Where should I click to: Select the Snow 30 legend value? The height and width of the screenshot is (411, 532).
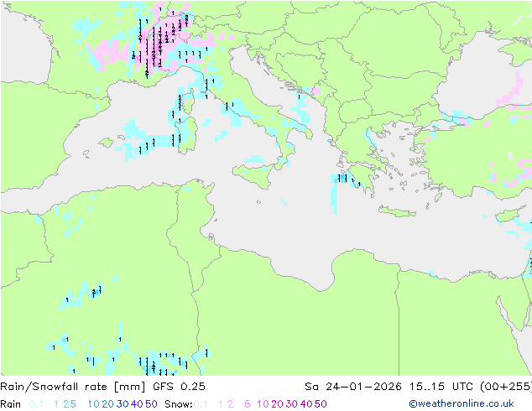click(292, 404)
